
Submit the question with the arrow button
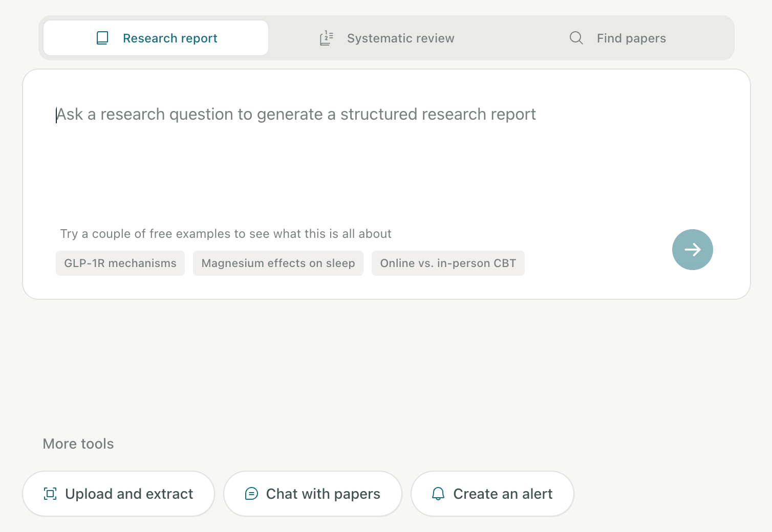(693, 250)
